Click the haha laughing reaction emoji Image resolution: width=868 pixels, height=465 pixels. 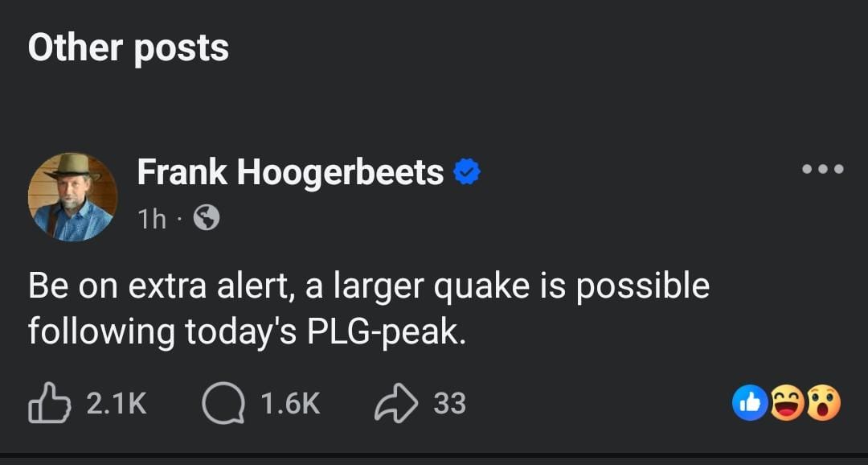point(786,403)
